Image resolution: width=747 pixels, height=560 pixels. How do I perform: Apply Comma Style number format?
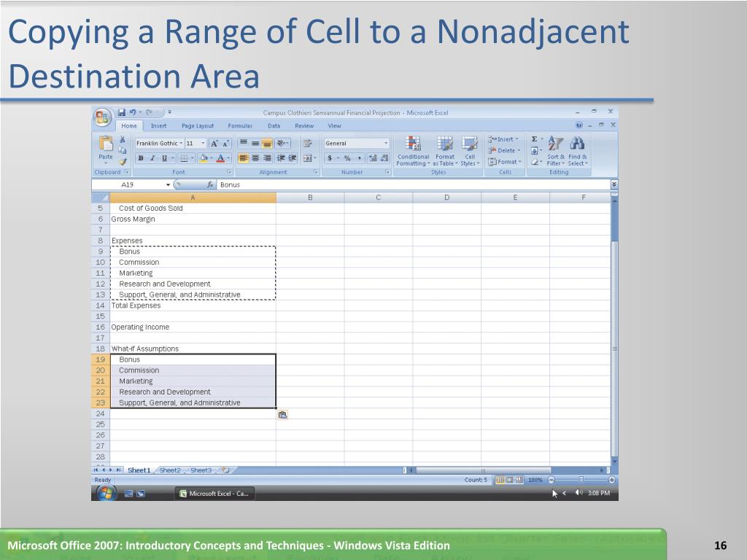[x=359, y=158]
